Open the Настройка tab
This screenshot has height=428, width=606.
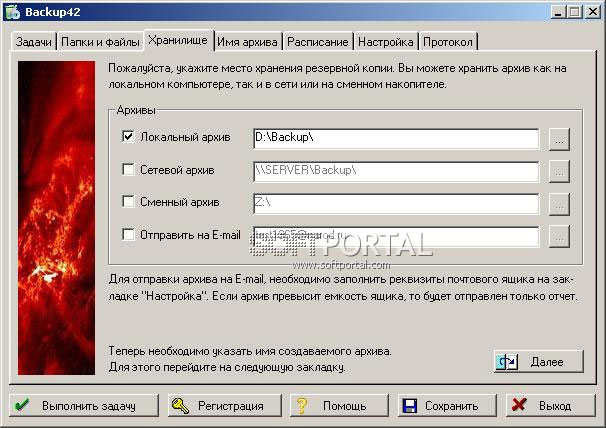click(386, 42)
